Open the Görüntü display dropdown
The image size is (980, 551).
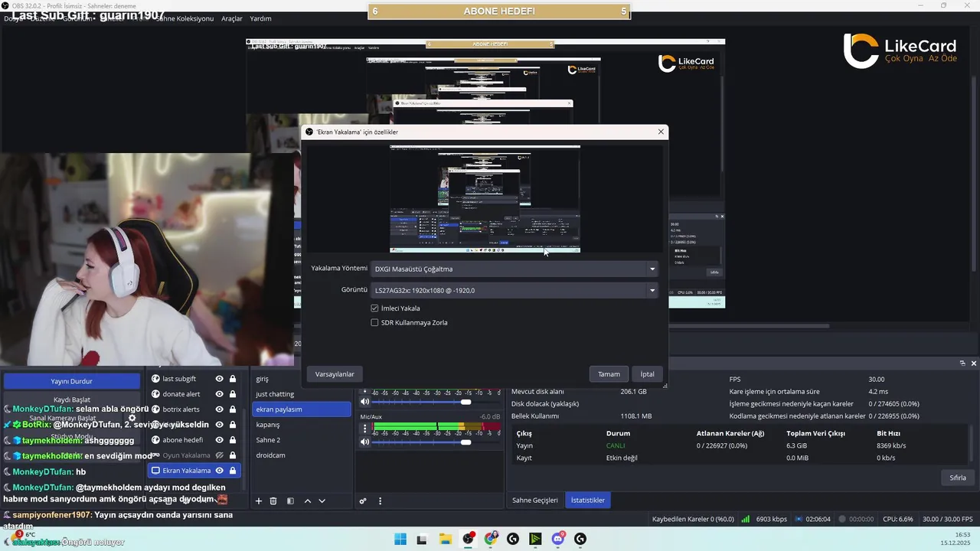tap(514, 290)
